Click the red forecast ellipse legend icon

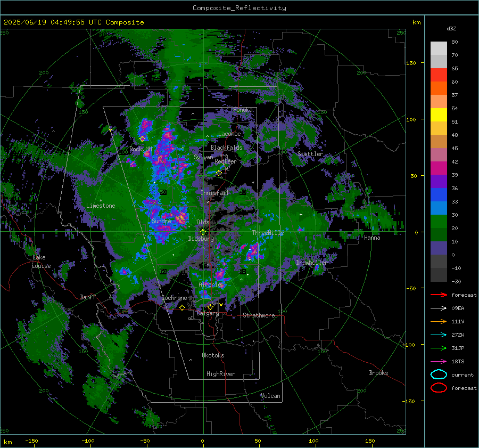pyautogui.click(x=439, y=388)
